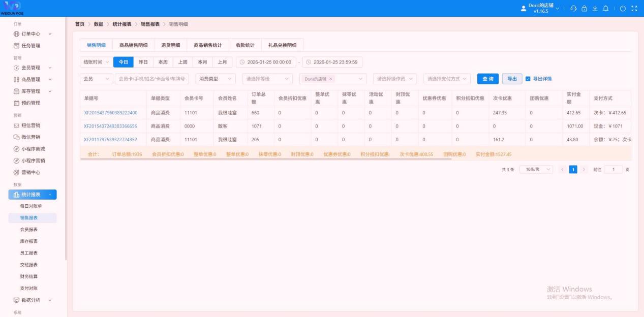
Task: Click clock icon in start date field
Action: coord(242,62)
